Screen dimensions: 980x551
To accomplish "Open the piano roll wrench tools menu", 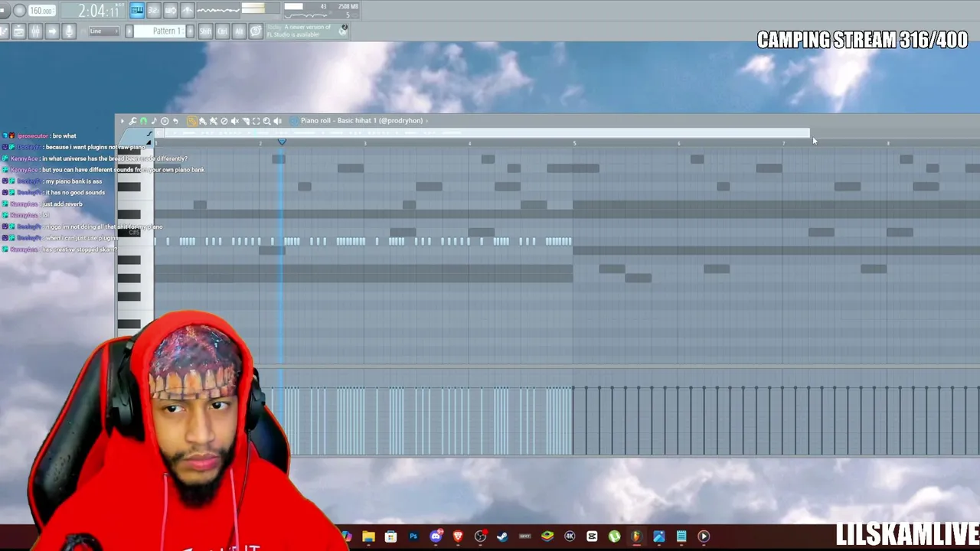I will (132, 121).
